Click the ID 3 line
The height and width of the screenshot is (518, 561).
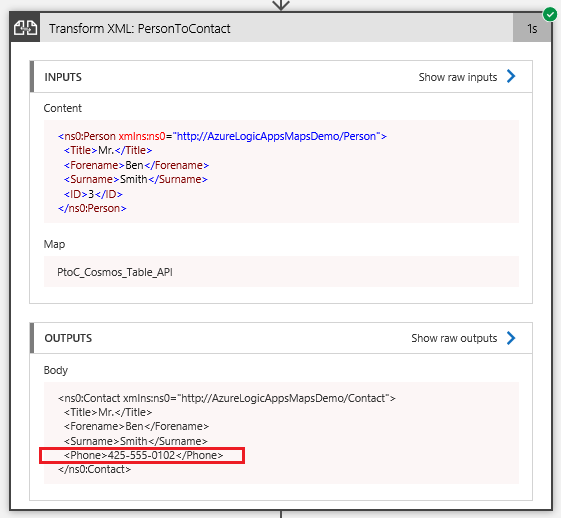(93, 194)
